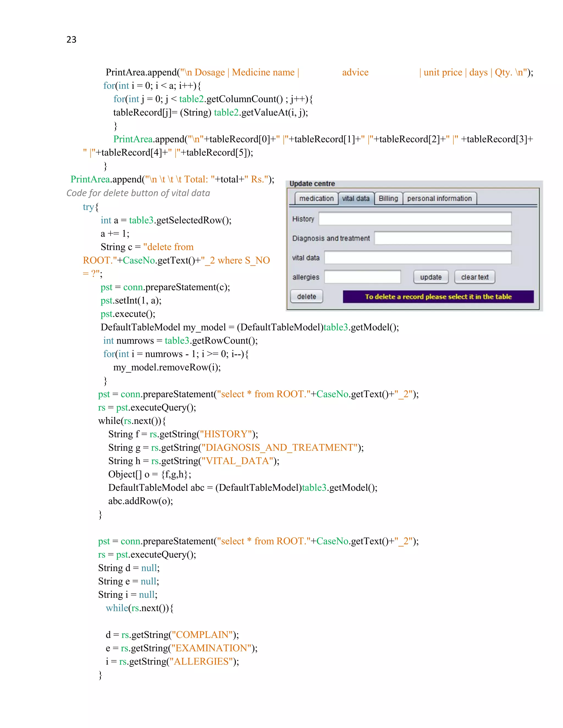Click the allergies input field

click(x=363, y=277)
